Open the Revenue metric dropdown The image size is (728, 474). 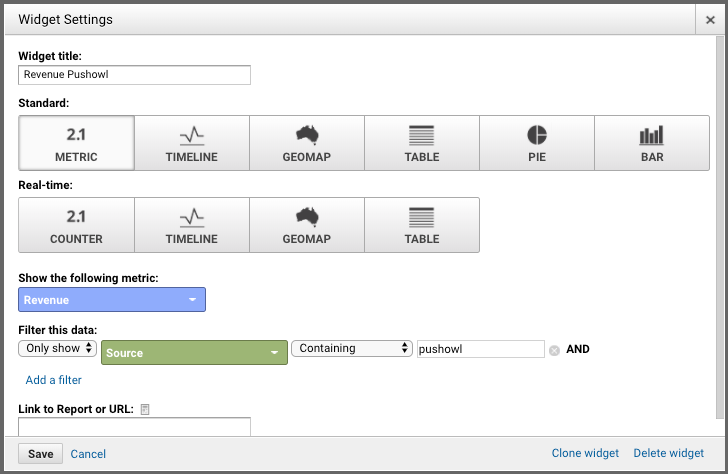point(112,300)
